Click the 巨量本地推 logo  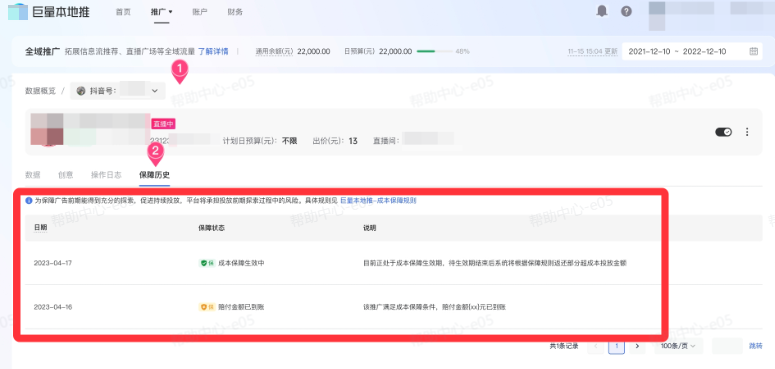pos(48,11)
